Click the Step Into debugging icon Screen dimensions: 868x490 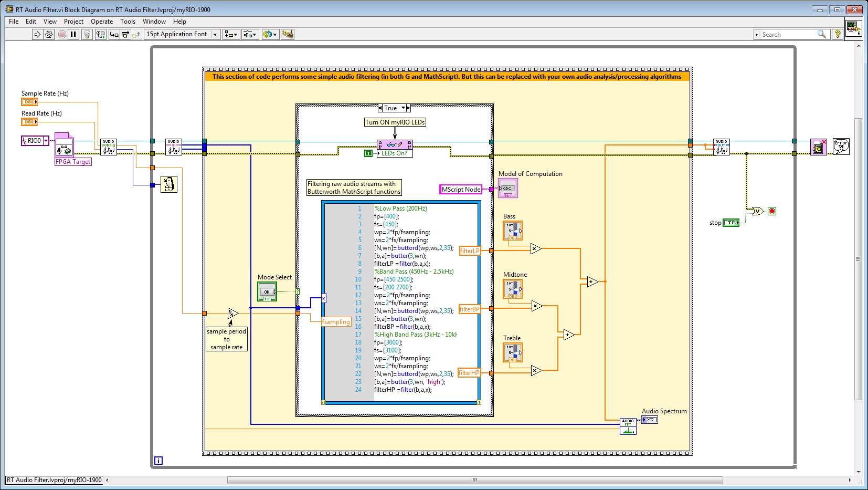coord(114,35)
